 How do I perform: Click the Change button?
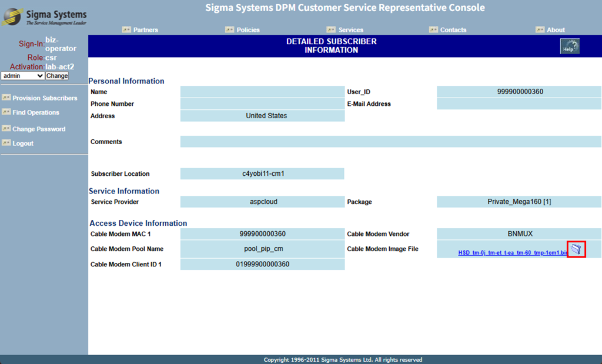coord(57,76)
